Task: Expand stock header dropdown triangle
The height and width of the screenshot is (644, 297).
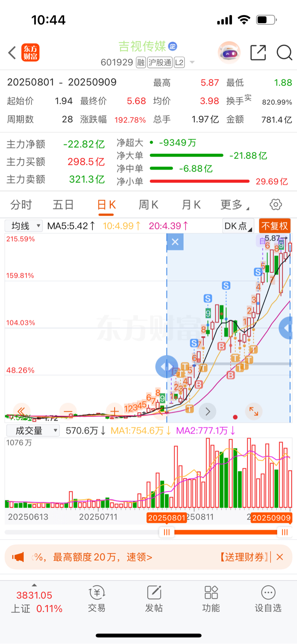Action: tap(192, 62)
